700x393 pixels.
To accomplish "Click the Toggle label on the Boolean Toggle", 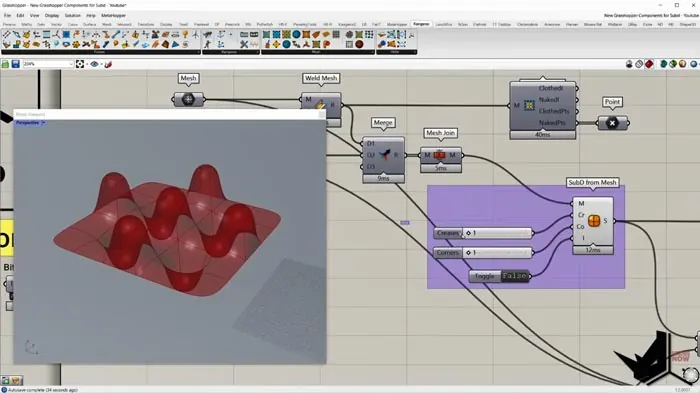I will 484,276.
